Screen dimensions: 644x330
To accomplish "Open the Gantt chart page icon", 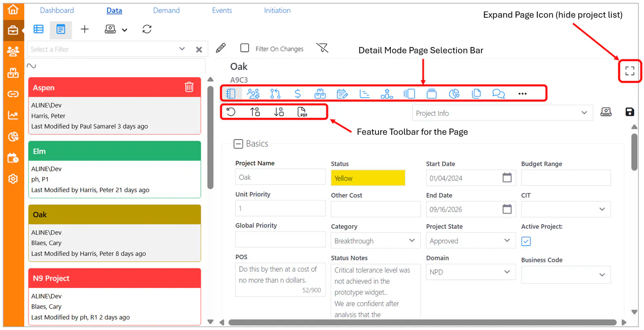I will [365, 94].
